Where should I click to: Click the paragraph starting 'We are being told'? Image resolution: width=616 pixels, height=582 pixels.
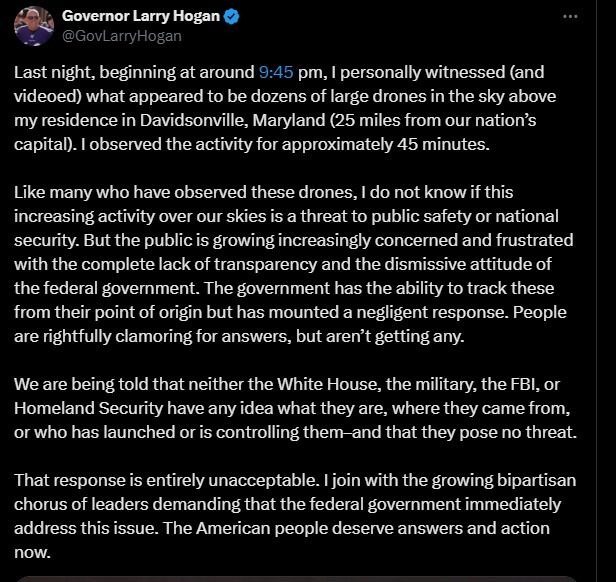pos(295,408)
